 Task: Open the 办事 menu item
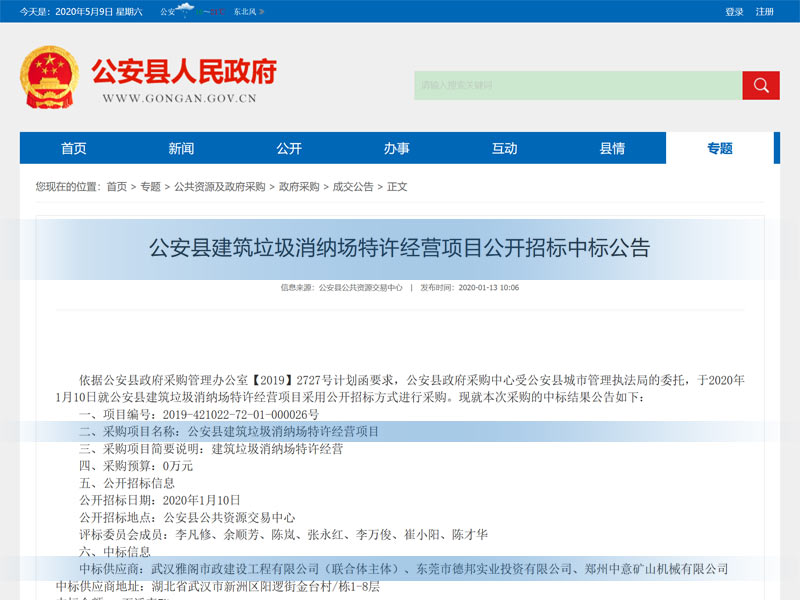click(397, 147)
